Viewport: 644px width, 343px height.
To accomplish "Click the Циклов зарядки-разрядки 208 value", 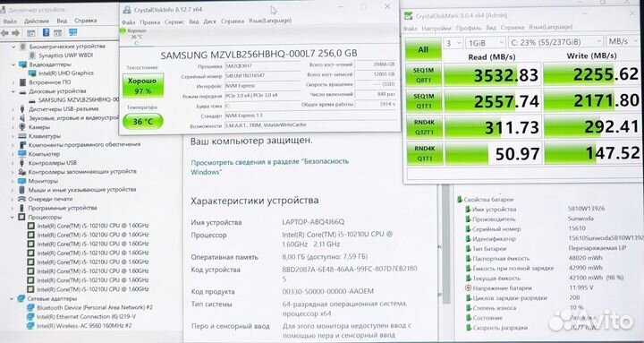I will pyautogui.click(x=574, y=297).
